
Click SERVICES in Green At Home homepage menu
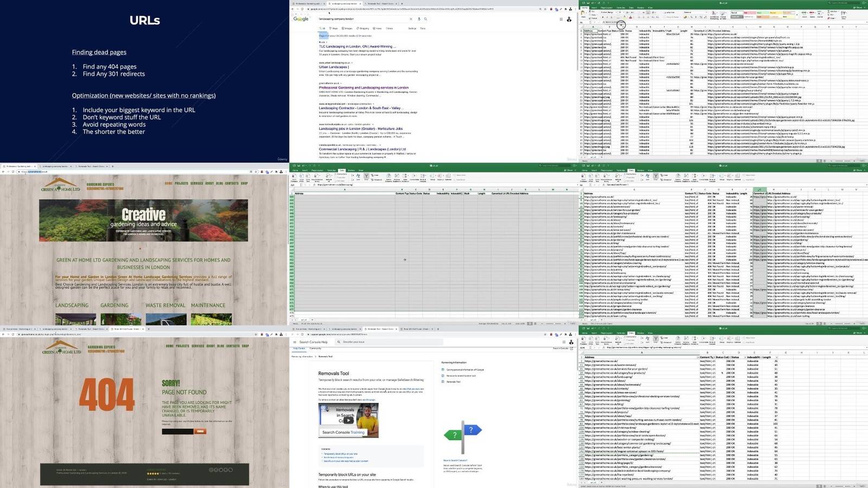click(x=196, y=183)
